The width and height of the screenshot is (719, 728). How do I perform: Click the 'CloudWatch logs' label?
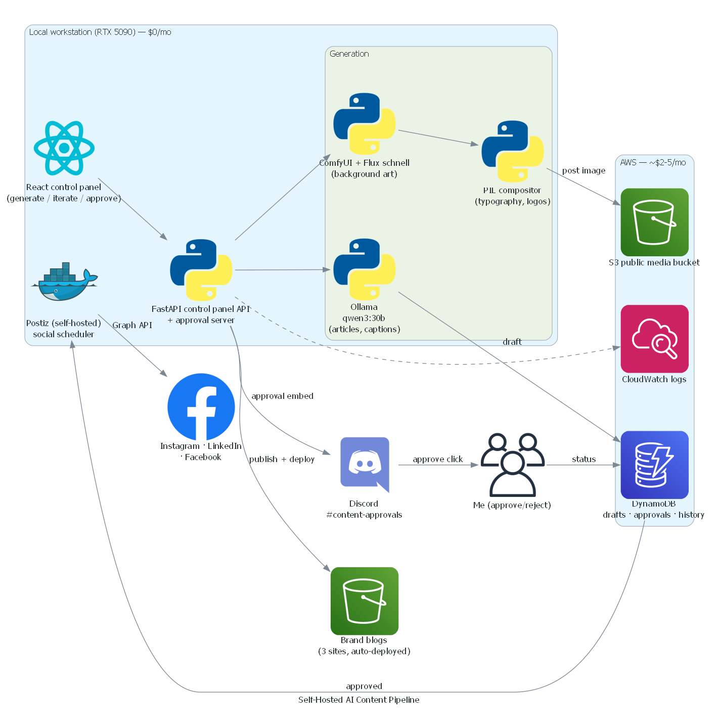(654, 379)
